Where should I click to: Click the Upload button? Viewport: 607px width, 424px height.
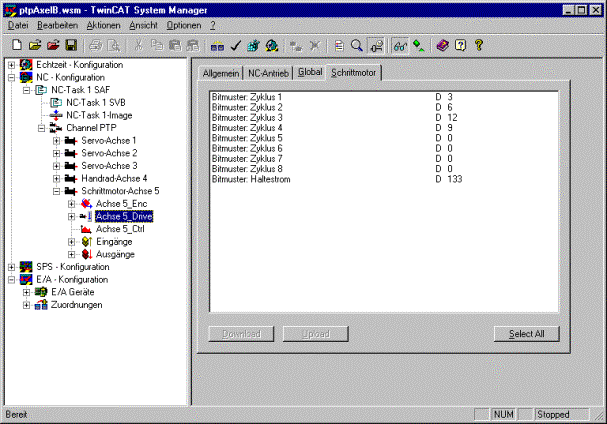pos(316,334)
